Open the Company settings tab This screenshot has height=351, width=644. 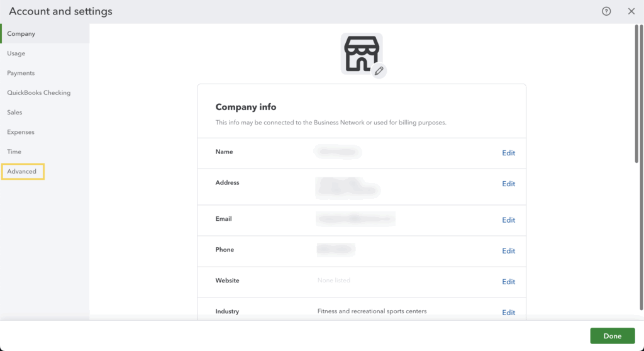[21, 34]
